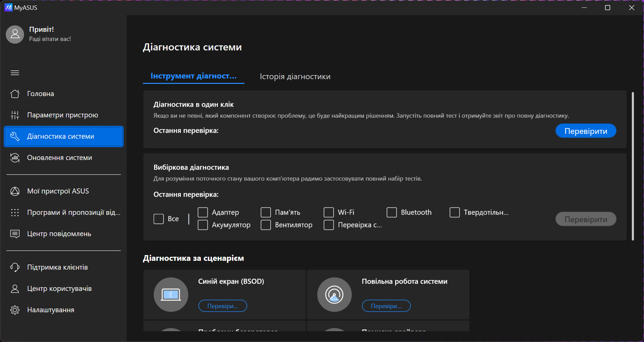Maximize the MyASUS window
The width and height of the screenshot is (644, 342).
pyautogui.click(x=608, y=7)
